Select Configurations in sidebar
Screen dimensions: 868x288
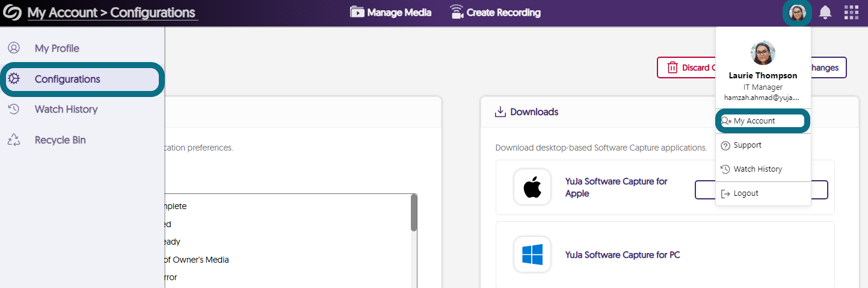[x=82, y=79]
